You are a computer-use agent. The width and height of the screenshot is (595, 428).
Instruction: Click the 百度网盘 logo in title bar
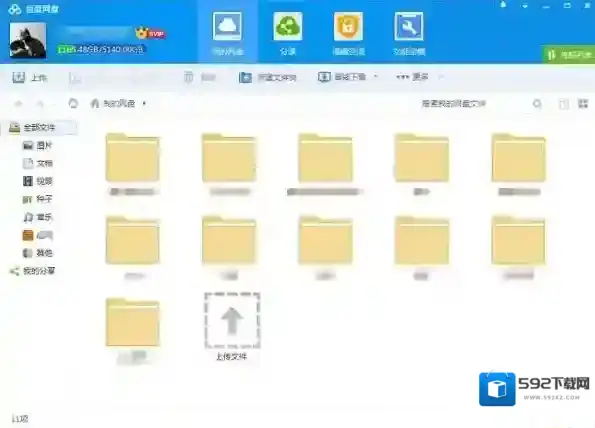[x=33, y=9]
